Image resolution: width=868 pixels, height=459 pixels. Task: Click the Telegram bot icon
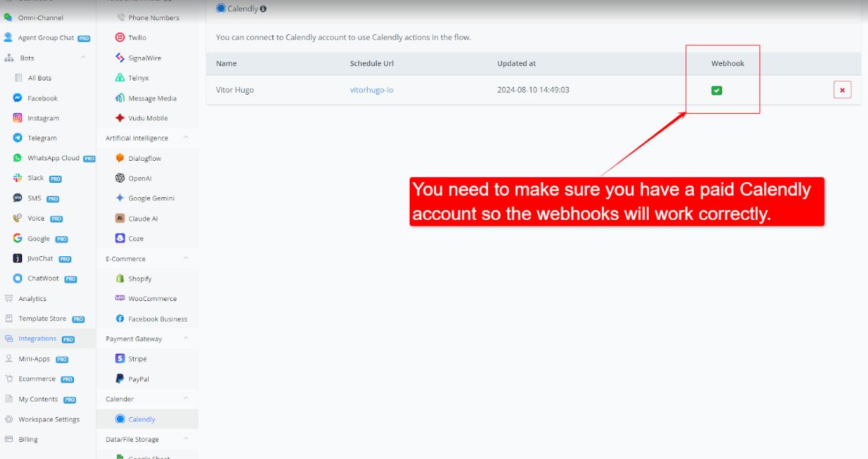[18, 138]
